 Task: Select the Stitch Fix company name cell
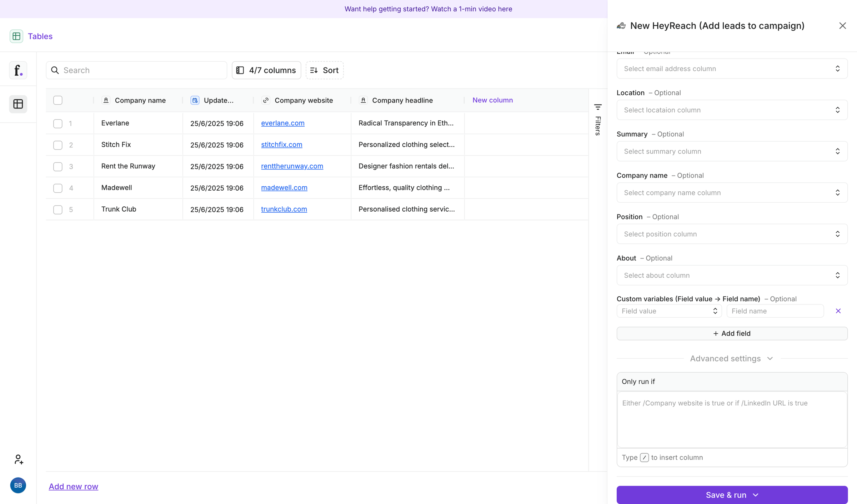point(138,145)
